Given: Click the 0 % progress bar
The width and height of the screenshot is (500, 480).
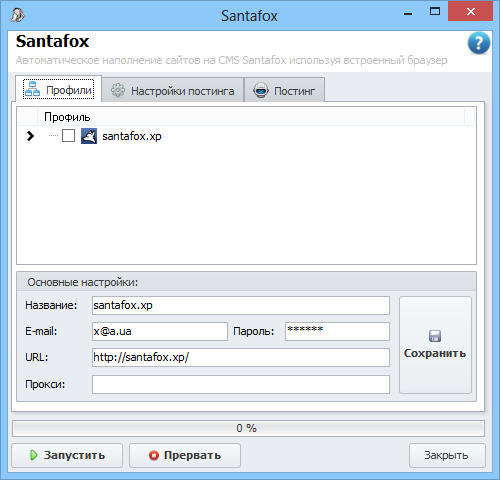Looking at the screenshot, I should [248, 428].
